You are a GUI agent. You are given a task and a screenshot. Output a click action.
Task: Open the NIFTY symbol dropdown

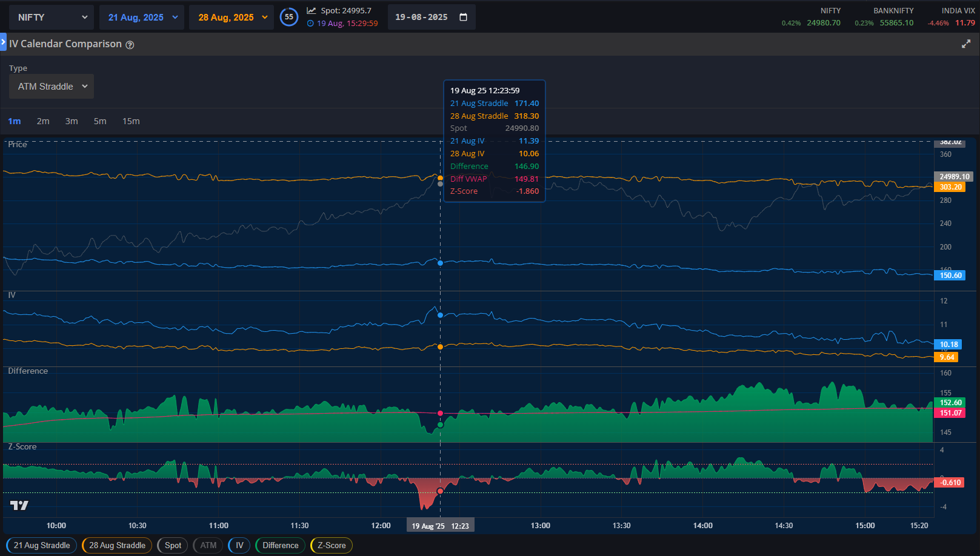coord(52,18)
